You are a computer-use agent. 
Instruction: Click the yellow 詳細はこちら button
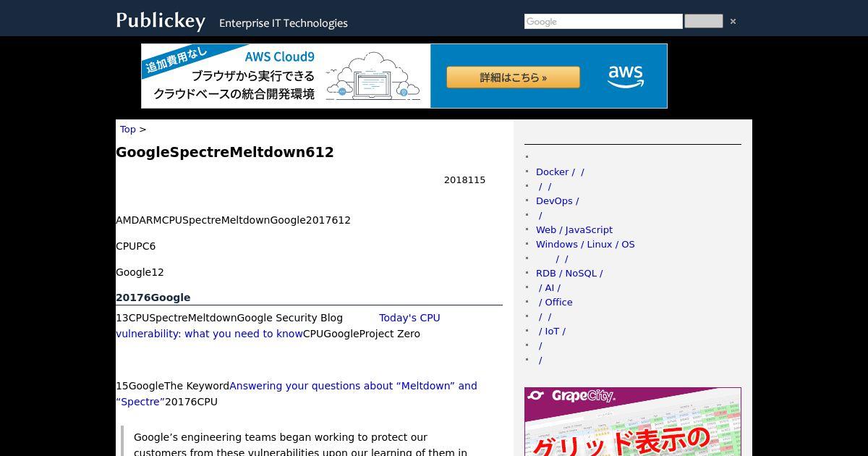513,77
